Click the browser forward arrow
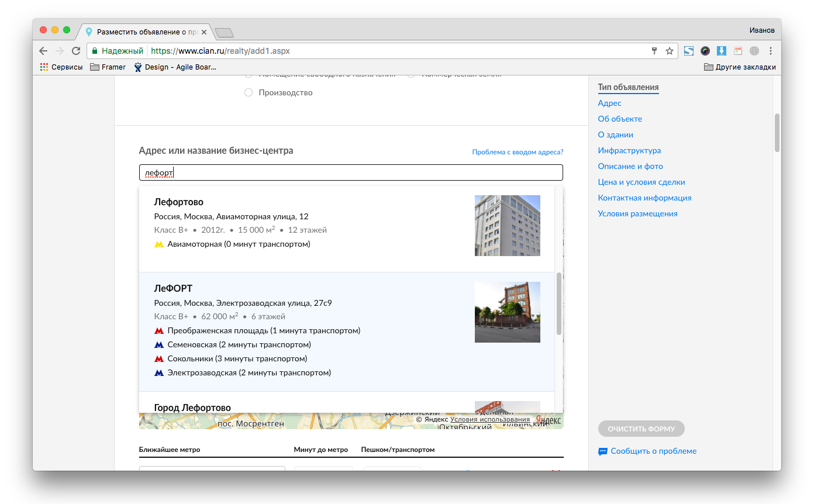 click(60, 51)
